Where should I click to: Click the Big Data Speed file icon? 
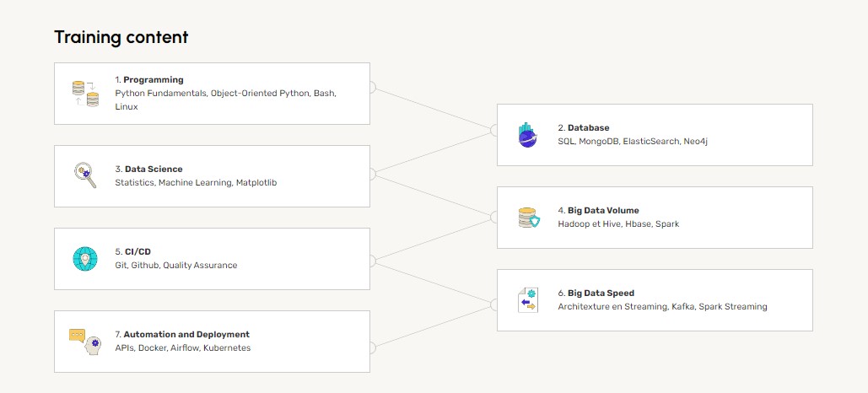527,300
